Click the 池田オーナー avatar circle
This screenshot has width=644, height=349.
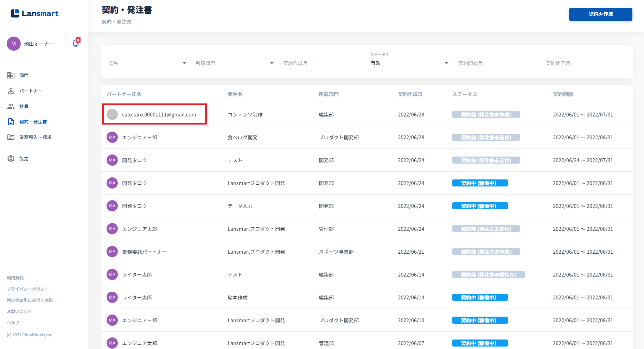14,44
